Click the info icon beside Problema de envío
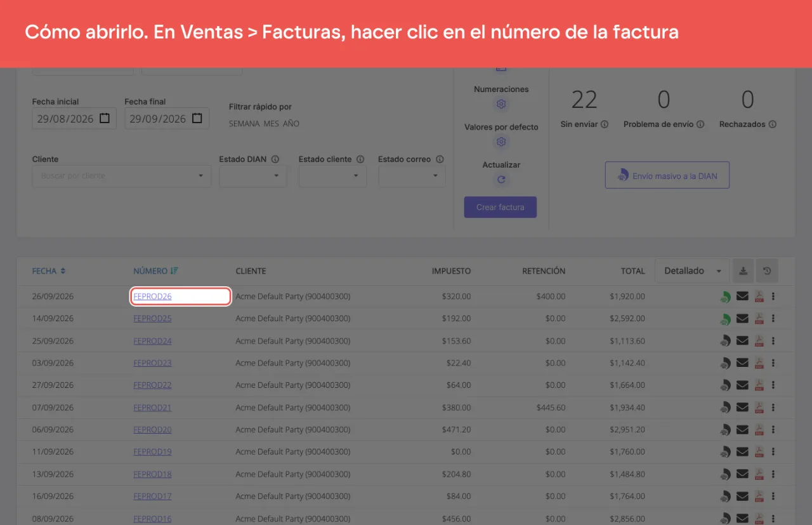This screenshot has width=812, height=525. pyautogui.click(x=700, y=124)
